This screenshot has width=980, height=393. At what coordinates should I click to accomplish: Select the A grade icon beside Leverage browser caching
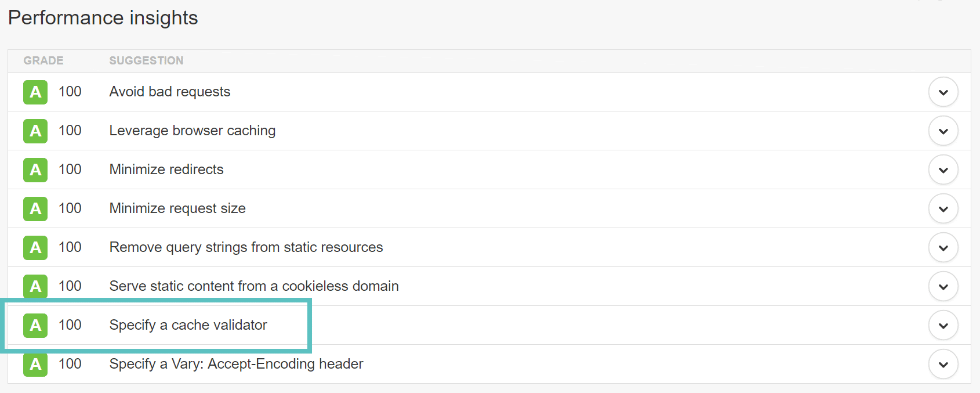35,131
